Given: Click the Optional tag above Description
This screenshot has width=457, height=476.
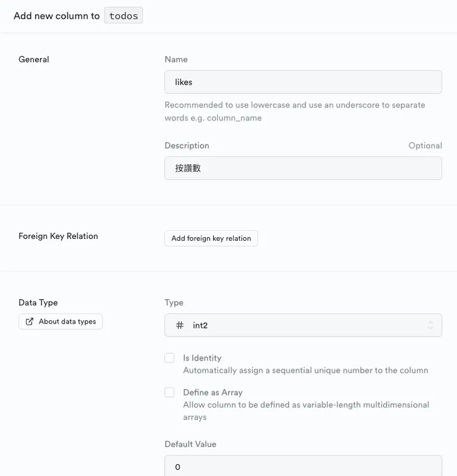Looking at the screenshot, I should point(425,146).
